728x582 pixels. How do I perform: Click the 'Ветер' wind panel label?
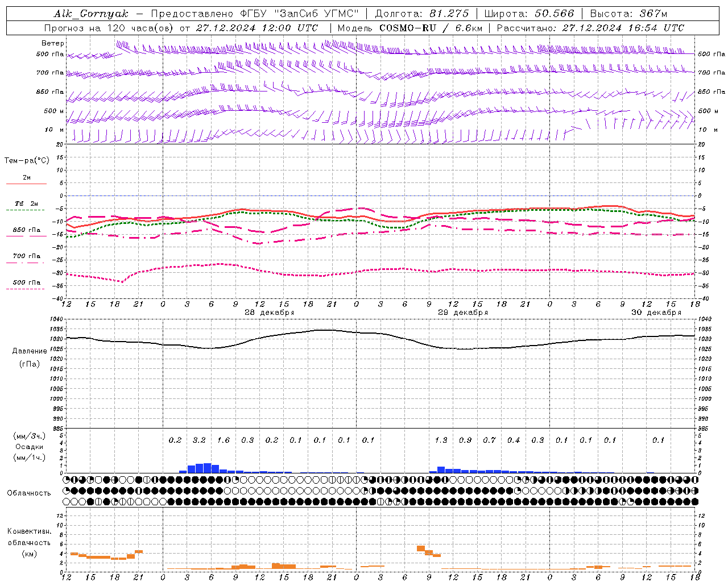coord(53,43)
